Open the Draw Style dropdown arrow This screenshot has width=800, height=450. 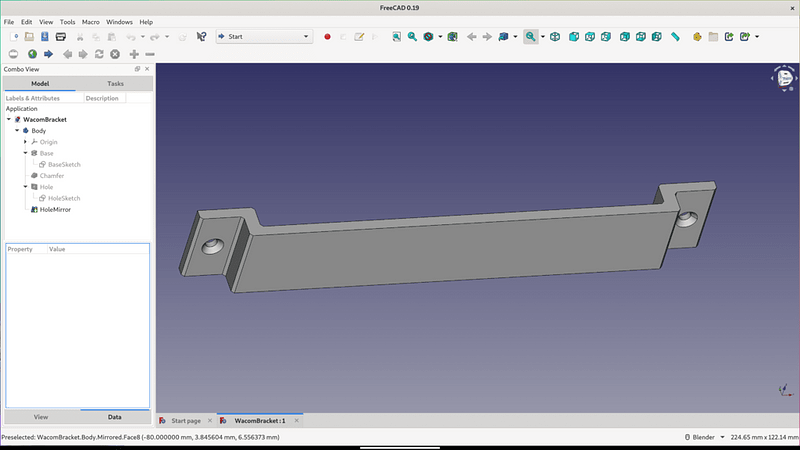(440, 37)
